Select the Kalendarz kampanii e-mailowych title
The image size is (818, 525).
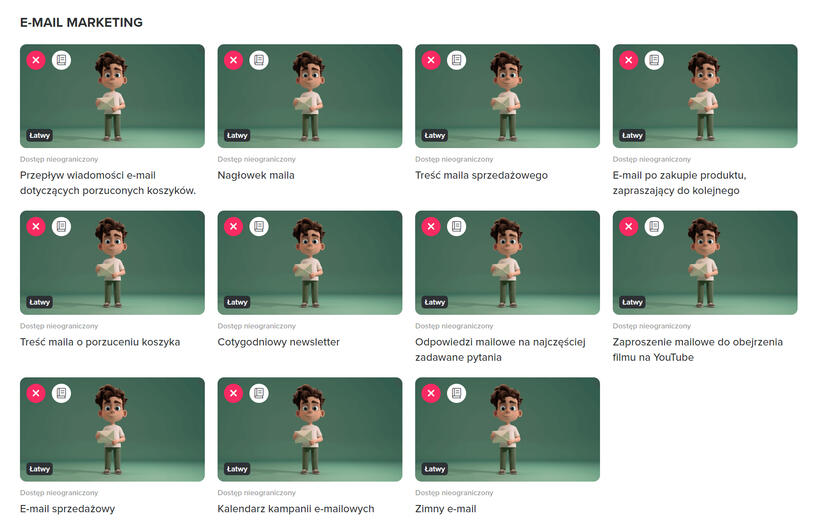tap(295, 509)
